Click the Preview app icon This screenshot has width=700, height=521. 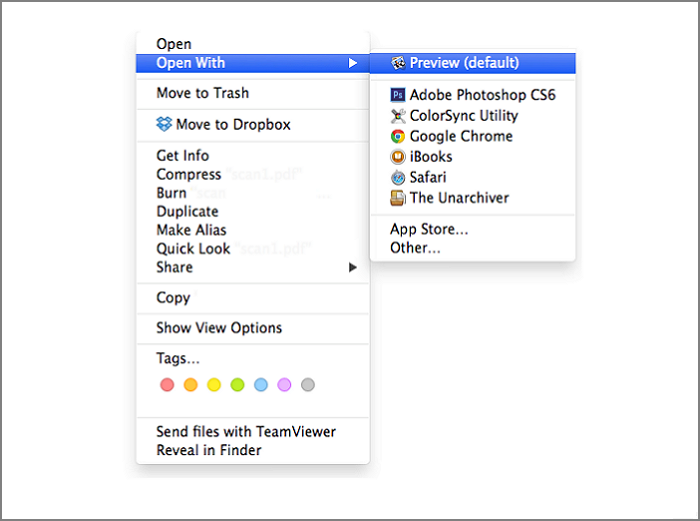click(x=398, y=63)
